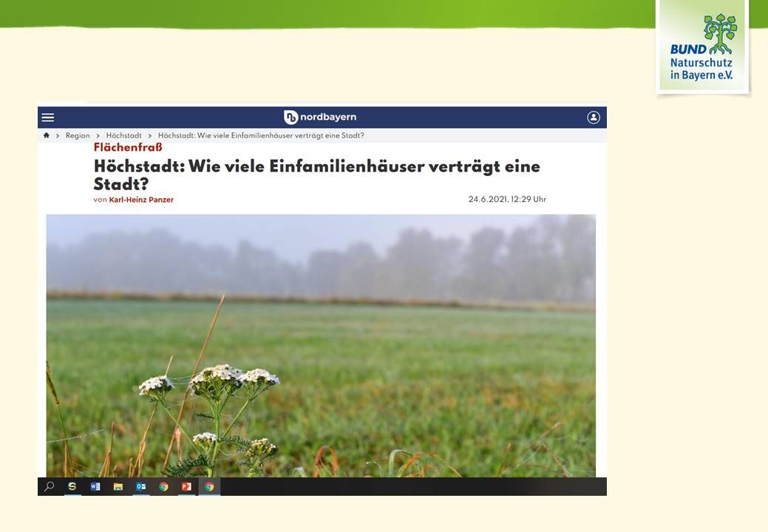768x532 pixels.
Task: Click the article title at breadcrumb end
Action: (261, 136)
